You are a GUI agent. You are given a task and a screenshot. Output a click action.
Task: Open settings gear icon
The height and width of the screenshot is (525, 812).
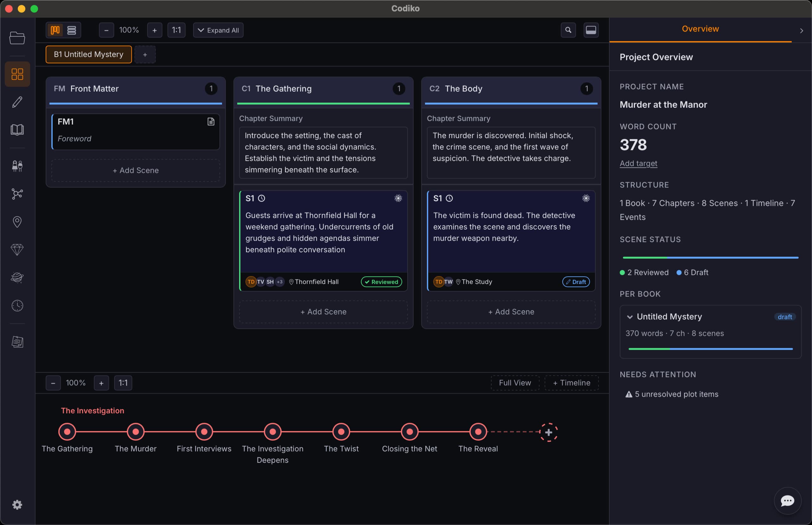click(17, 504)
